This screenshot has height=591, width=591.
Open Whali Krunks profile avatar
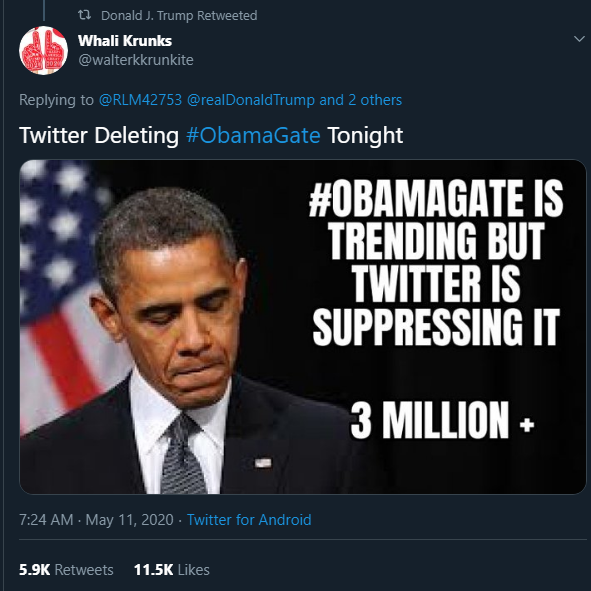click(43, 50)
